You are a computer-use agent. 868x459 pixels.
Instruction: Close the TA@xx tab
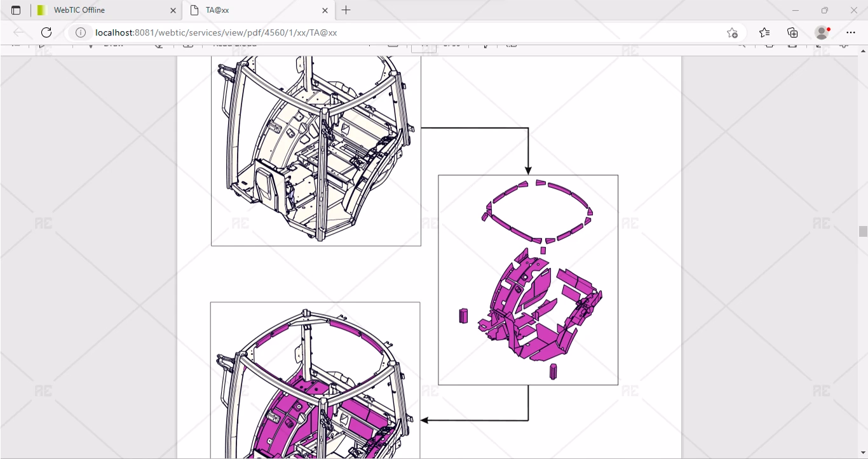[325, 10]
